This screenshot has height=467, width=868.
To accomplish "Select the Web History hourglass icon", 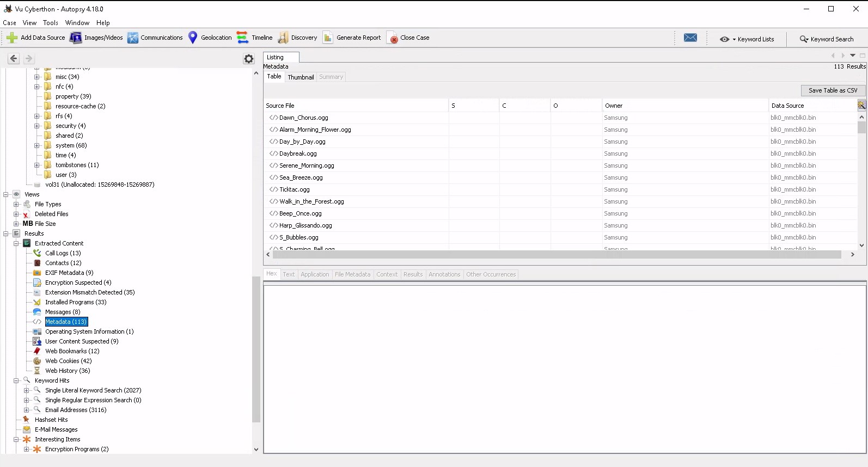I will 37,371.
